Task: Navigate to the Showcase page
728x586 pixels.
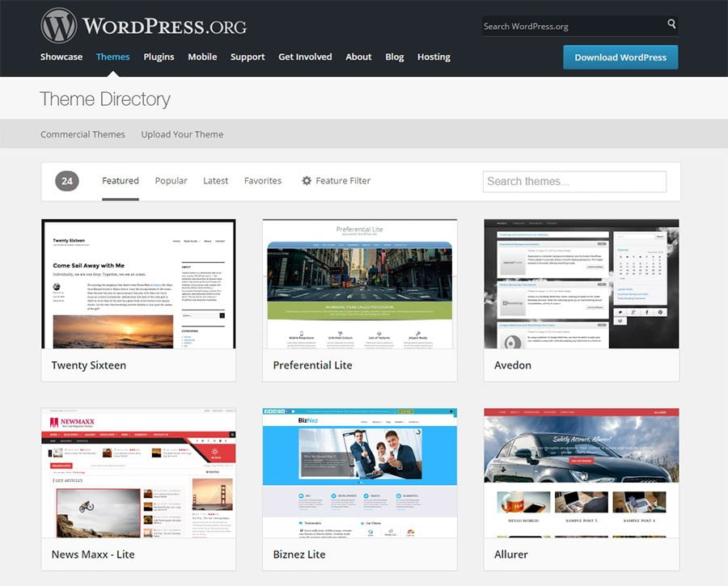Action: [x=61, y=57]
